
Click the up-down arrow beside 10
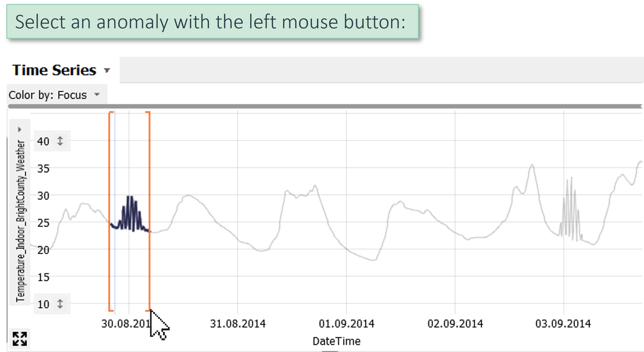coord(60,304)
